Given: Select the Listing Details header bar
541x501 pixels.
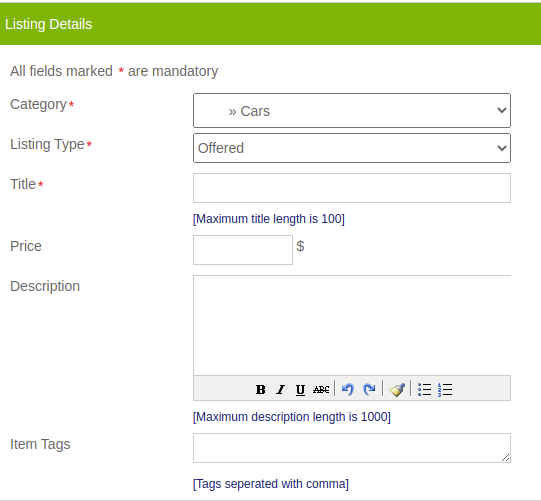Looking at the screenshot, I should [x=270, y=24].
